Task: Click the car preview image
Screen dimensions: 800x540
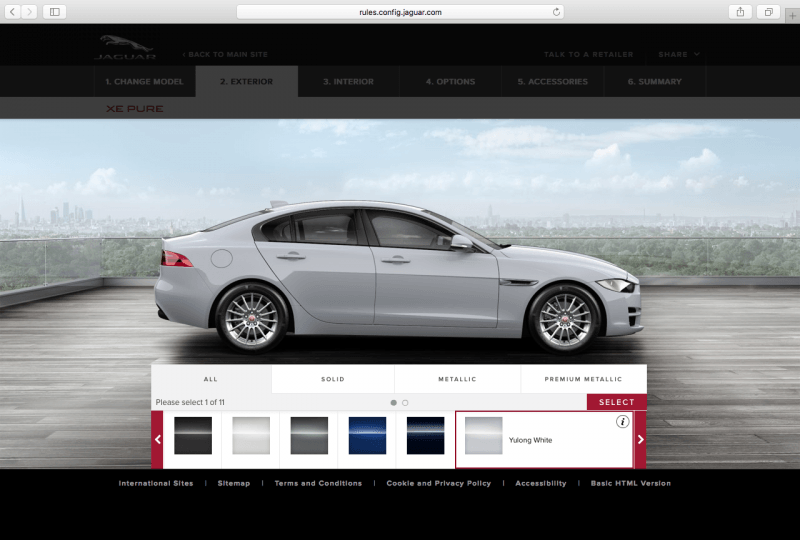Action: tap(398, 278)
